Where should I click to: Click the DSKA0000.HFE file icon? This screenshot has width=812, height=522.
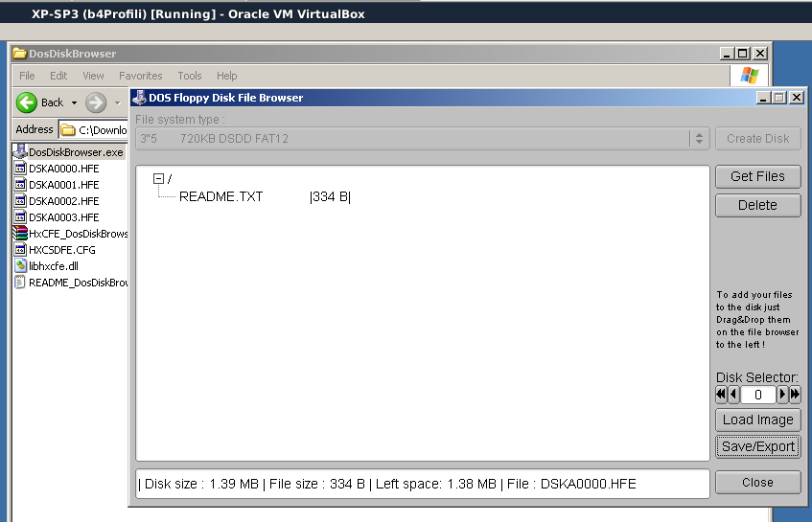(20, 169)
